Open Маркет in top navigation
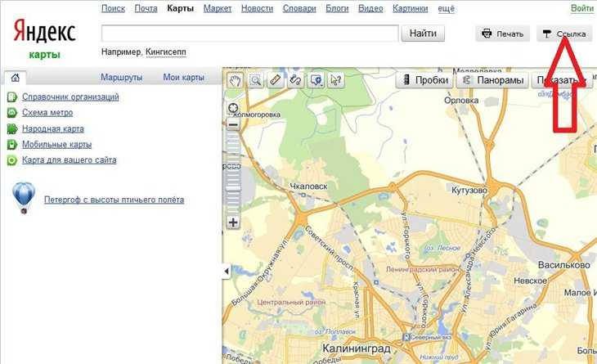 (x=218, y=8)
